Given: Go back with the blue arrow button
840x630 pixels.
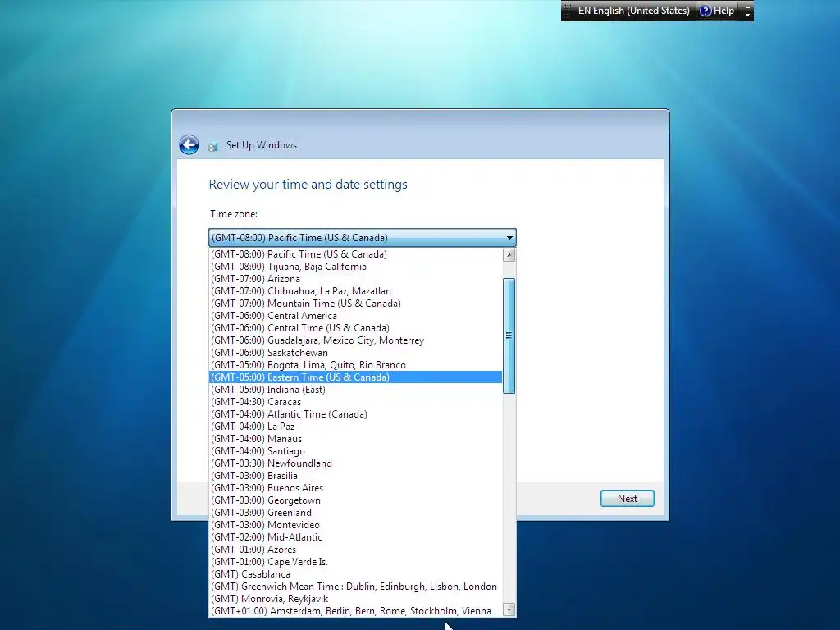Looking at the screenshot, I should point(189,144).
